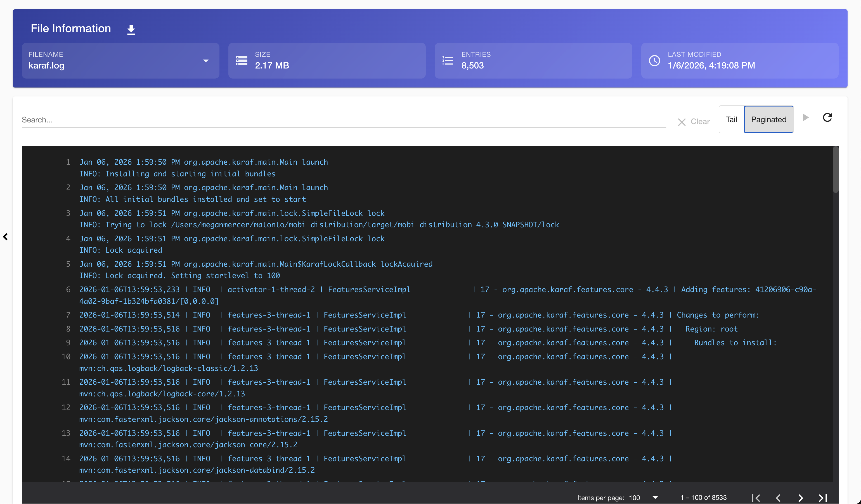
Task: Refresh the log viewer
Action: [827, 117]
